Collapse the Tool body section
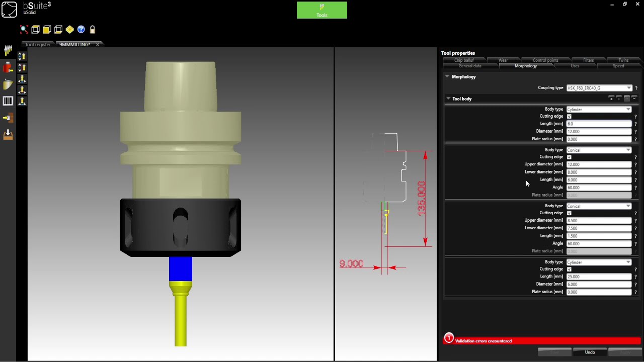644x362 pixels. click(x=448, y=99)
